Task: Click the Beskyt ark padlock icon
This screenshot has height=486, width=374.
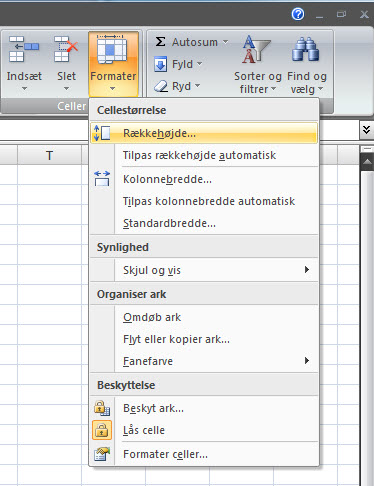Action: (x=102, y=408)
